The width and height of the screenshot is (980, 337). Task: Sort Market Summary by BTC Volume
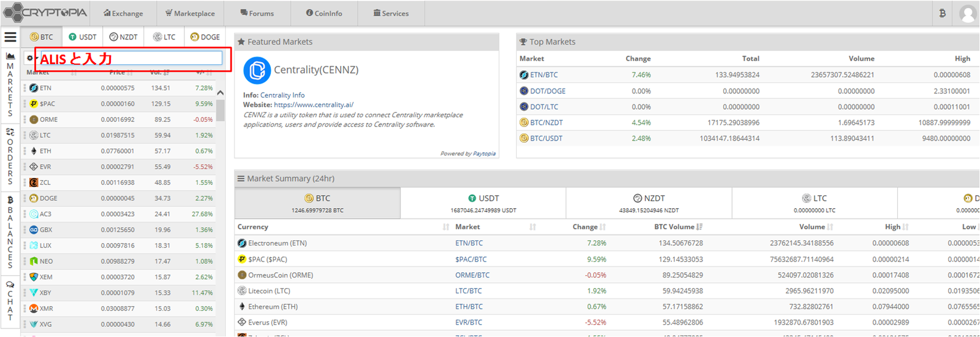point(677,227)
